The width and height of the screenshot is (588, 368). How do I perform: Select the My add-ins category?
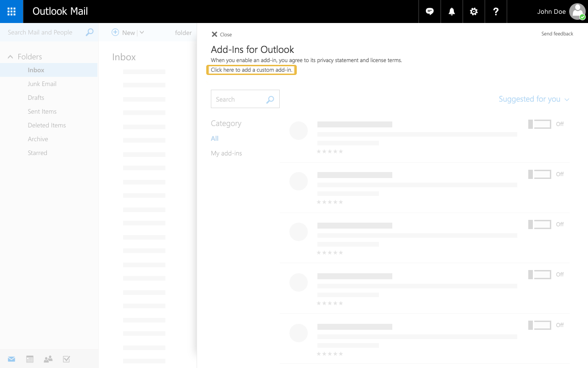(x=226, y=153)
